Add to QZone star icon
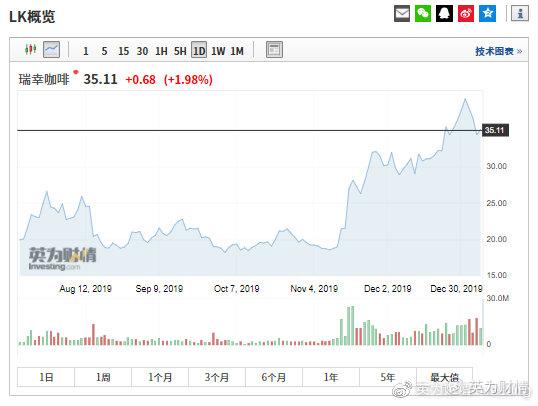The width and height of the screenshot is (538, 406). pyautogui.click(x=487, y=14)
